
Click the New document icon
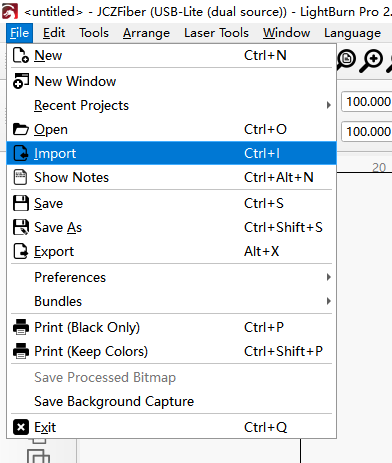pyautogui.click(x=21, y=55)
